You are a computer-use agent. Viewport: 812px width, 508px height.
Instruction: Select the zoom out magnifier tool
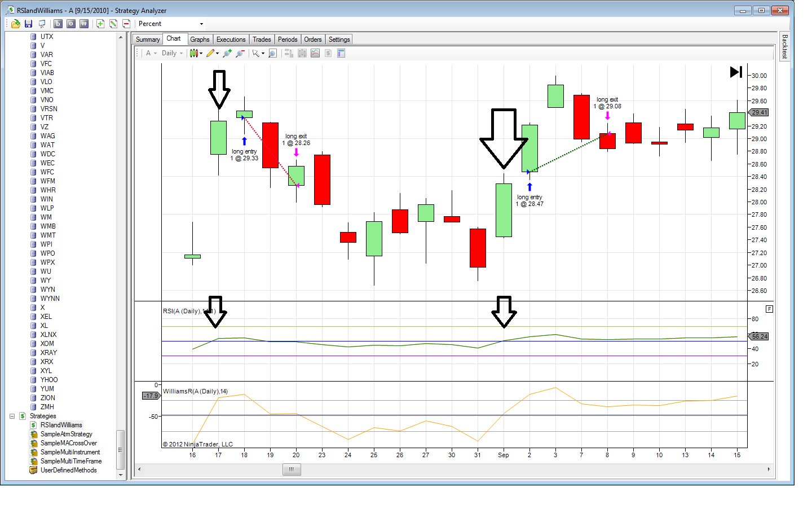click(240, 53)
